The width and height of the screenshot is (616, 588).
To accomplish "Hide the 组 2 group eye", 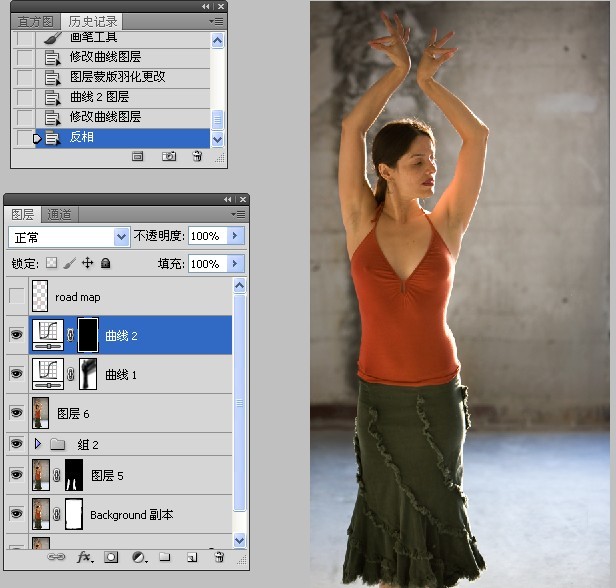I will pos(16,444).
